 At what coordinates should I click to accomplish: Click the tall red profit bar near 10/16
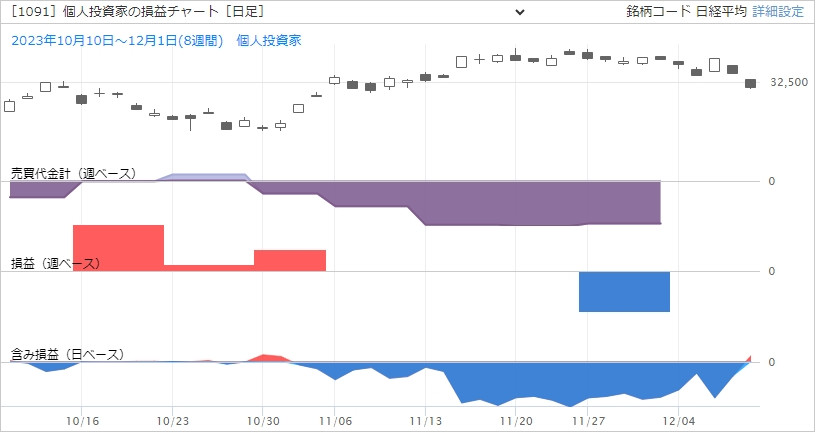point(117,247)
